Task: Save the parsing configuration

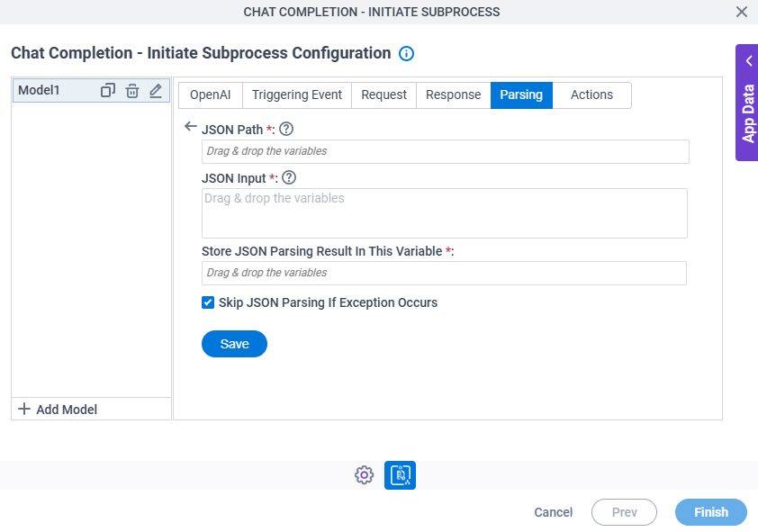Action: click(234, 344)
